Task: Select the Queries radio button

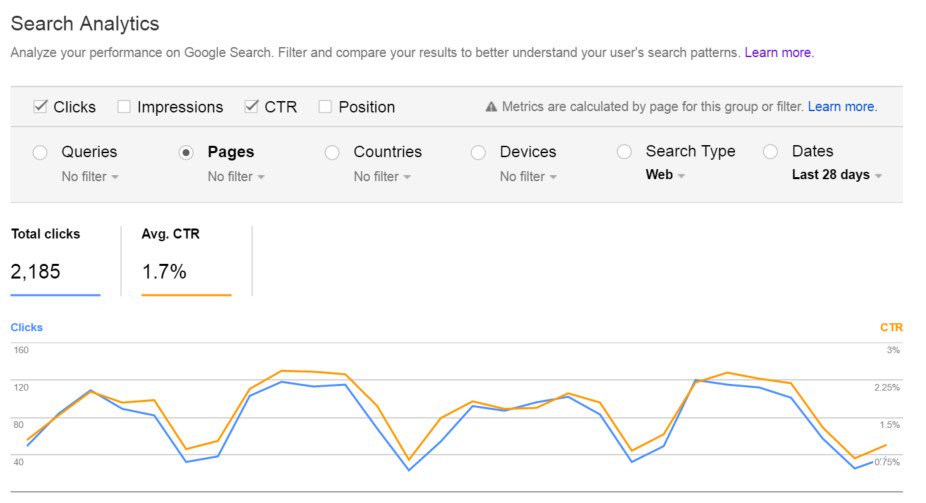Action: [40, 153]
